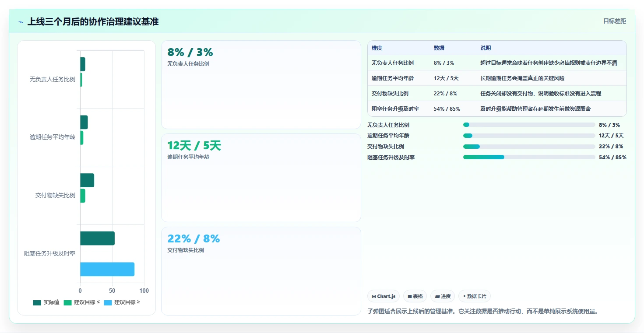This screenshot has height=333, width=644.
Task: Click the large 12天 / 5天 card figure
Action: (194, 146)
